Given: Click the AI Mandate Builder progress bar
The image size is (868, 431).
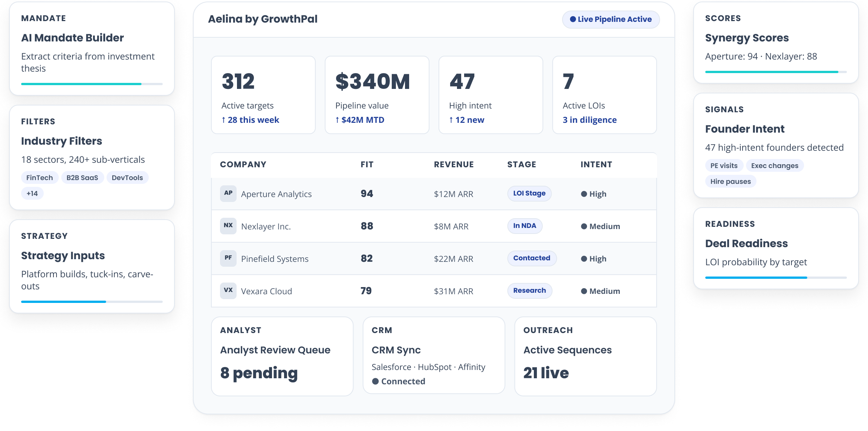Looking at the screenshot, I should click(x=92, y=84).
